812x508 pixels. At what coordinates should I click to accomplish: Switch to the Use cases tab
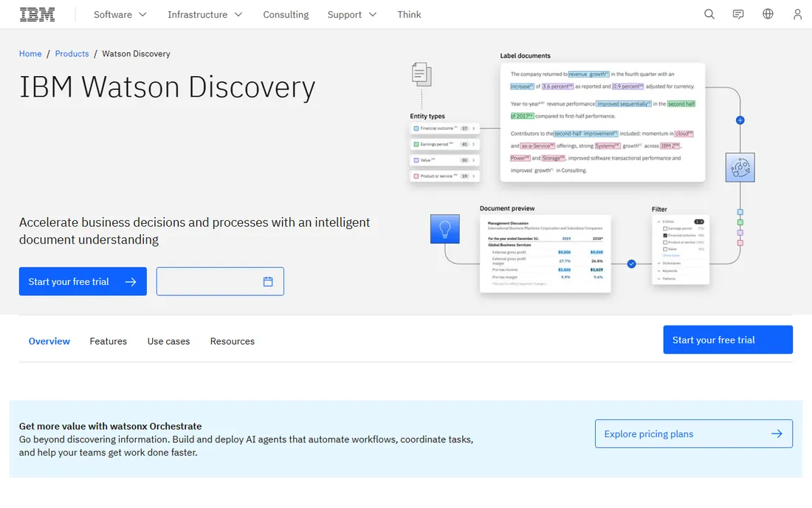coord(168,341)
